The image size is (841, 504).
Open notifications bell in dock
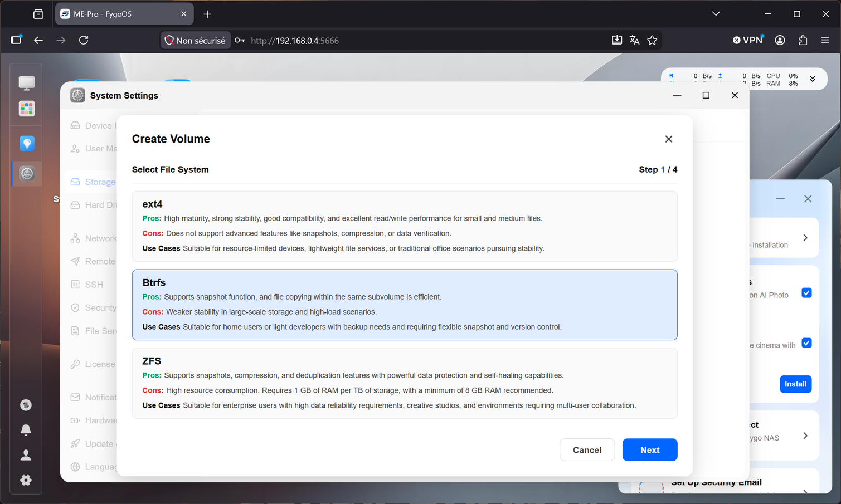pyautogui.click(x=26, y=430)
